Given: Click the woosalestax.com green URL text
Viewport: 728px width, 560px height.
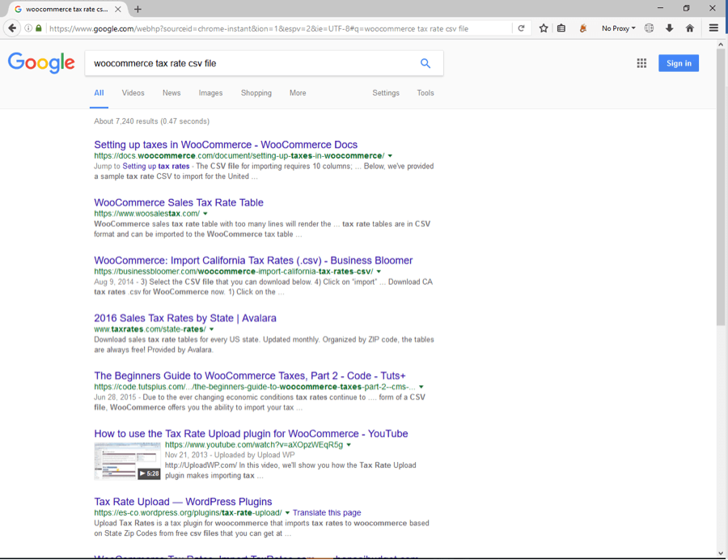Looking at the screenshot, I should [146, 214].
